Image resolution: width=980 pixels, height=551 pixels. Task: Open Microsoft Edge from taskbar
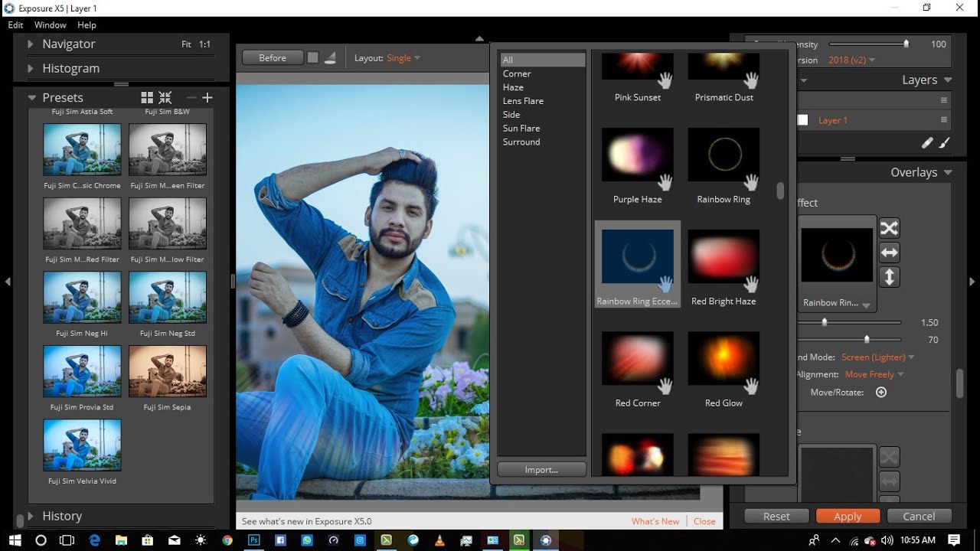95,540
